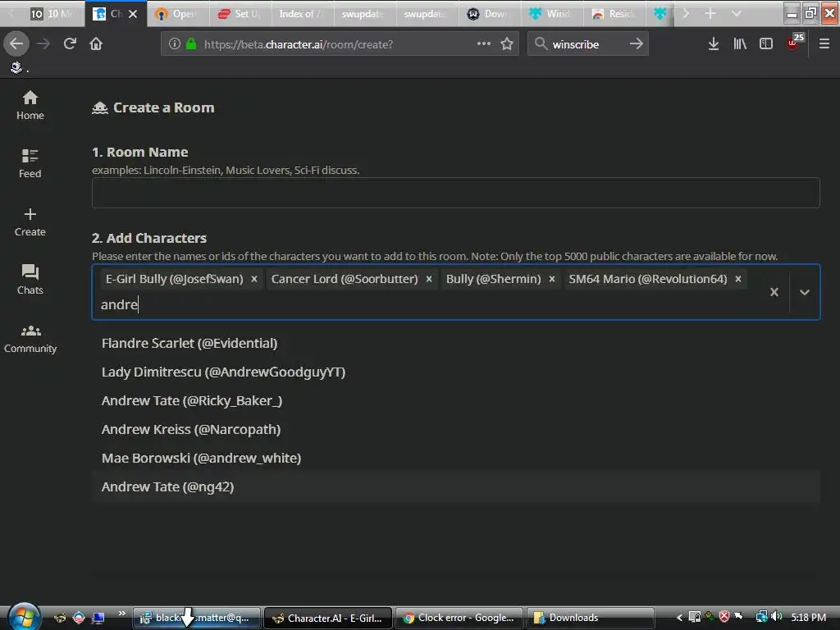The height and width of the screenshot is (630, 840).
Task: Switch to the 10 Mi browser tab
Action: click(52, 14)
